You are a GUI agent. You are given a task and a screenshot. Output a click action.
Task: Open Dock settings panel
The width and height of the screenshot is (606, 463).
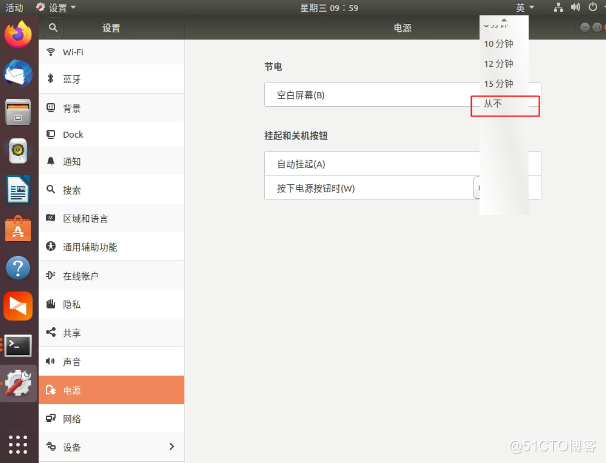click(x=111, y=134)
